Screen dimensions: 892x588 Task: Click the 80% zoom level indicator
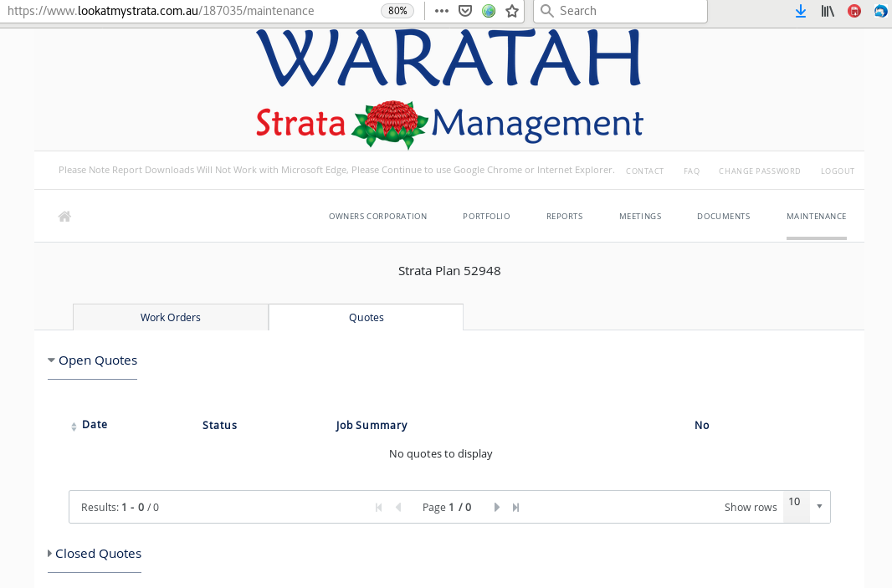point(397,11)
